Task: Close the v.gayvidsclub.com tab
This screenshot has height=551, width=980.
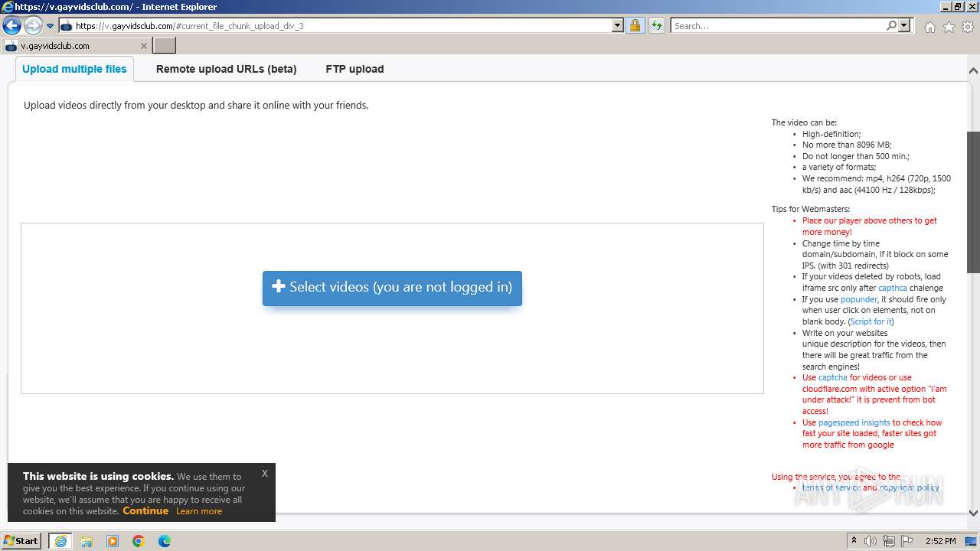Action: tap(144, 46)
